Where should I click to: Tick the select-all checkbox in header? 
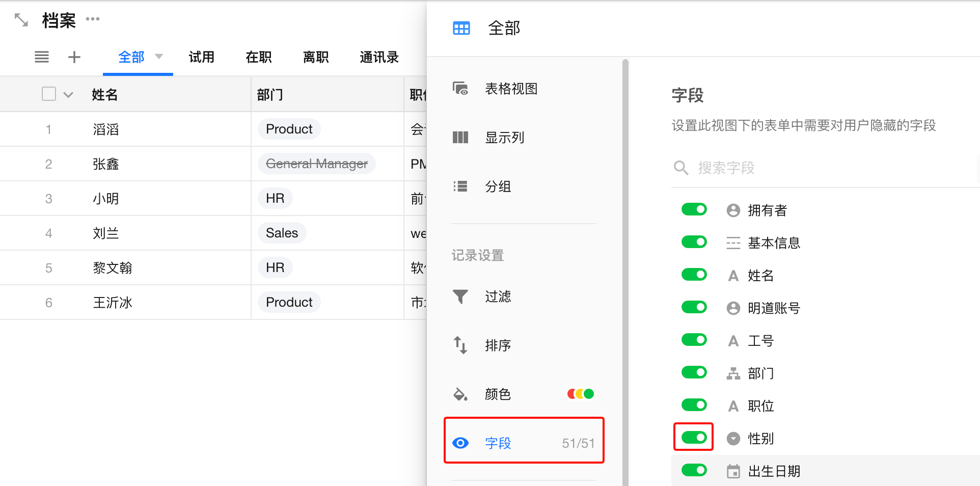(49, 94)
